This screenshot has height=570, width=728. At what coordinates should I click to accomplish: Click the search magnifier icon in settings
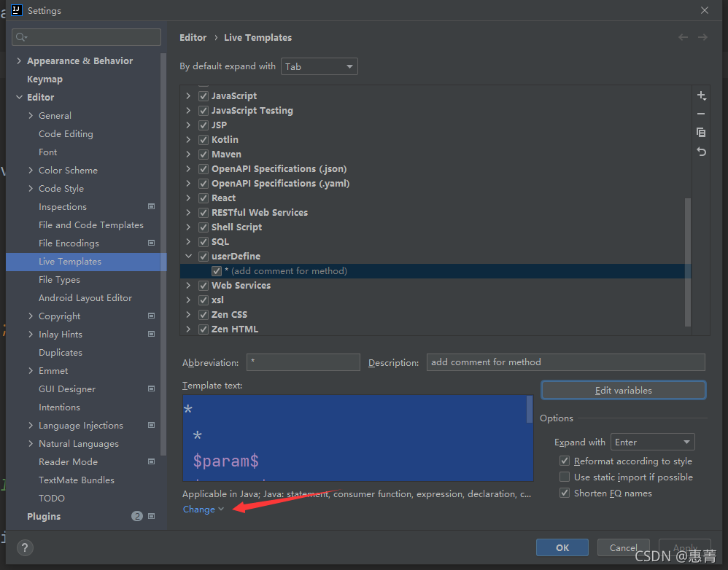(21, 37)
